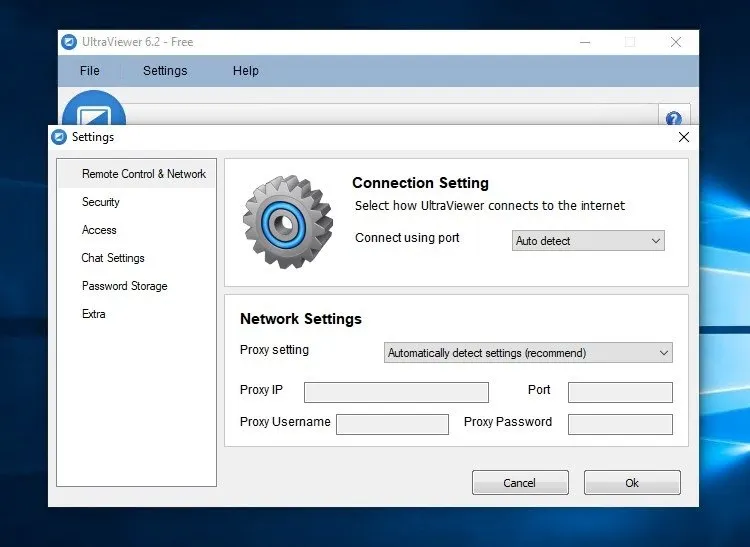Click the Proxy IP input field

pyautogui.click(x=396, y=392)
